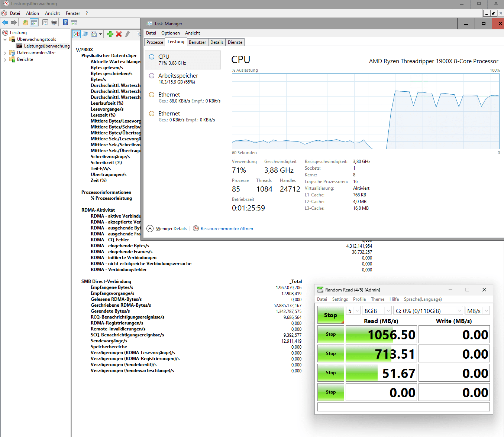Click the 51.67 read result progress bar
Screen dimensions: 504x437
tap(381, 373)
